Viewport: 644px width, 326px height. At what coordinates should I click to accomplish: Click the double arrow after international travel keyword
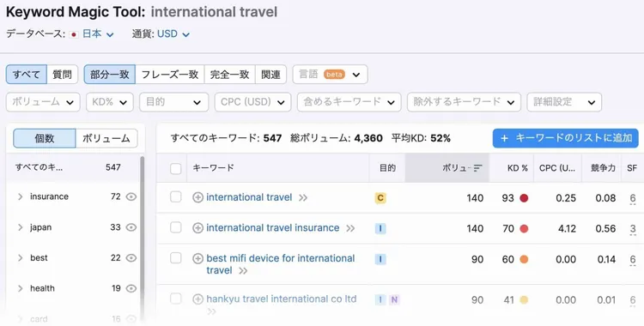coord(303,198)
